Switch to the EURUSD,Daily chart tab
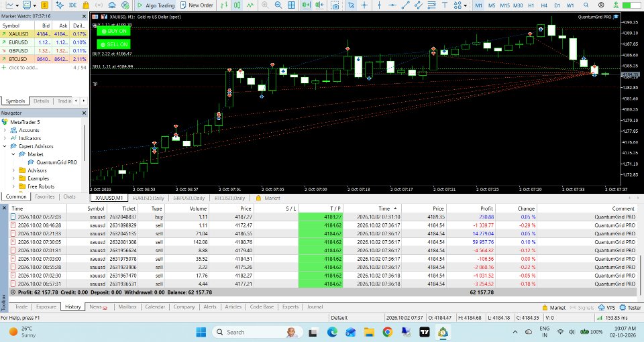This screenshot has width=644, height=342. (148, 198)
